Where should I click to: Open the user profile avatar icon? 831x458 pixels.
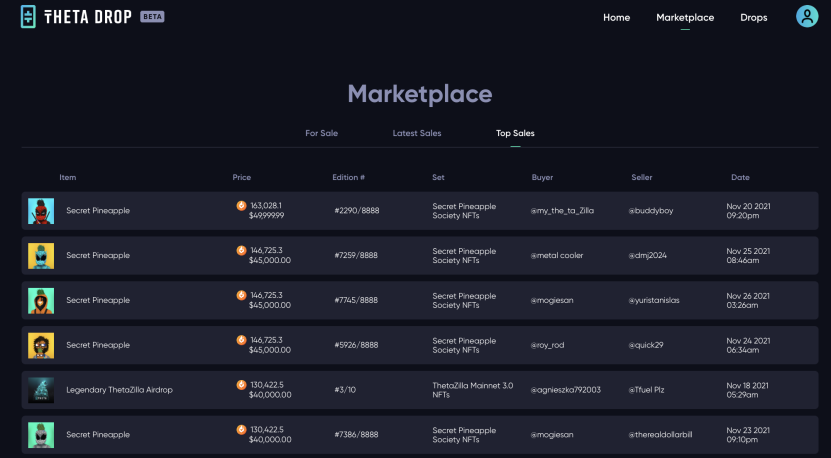(807, 16)
